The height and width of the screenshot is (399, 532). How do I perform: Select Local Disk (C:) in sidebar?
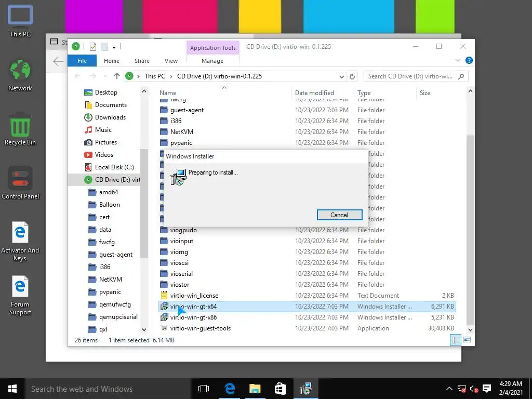pyautogui.click(x=114, y=167)
